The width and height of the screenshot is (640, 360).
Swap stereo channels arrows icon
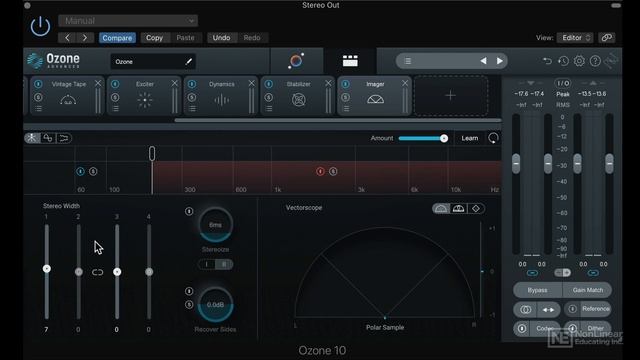pos(548,310)
